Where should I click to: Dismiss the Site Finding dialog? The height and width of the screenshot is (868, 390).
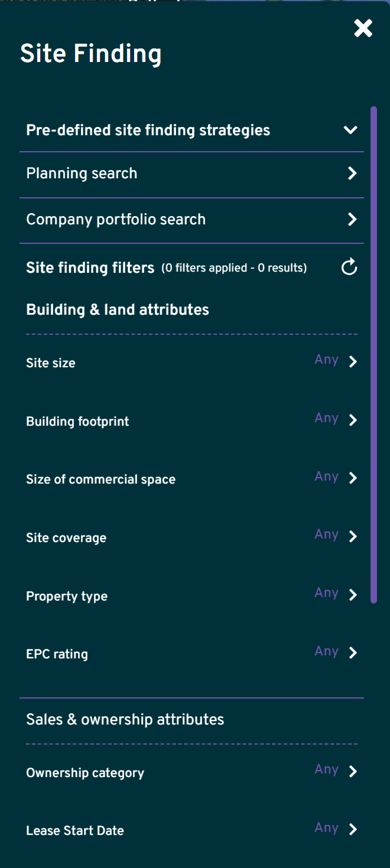[x=362, y=28]
